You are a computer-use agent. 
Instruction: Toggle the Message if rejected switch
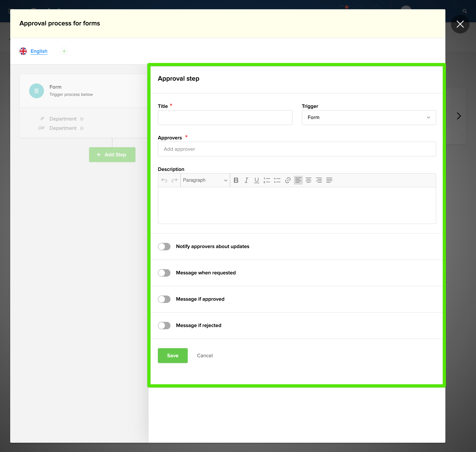pyautogui.click(x=164, y=326)
